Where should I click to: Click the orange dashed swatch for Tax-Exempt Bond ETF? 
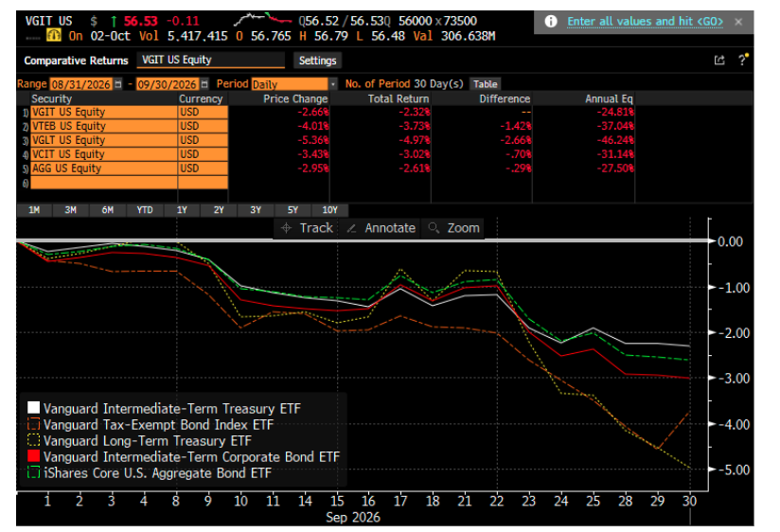(33, 424)
